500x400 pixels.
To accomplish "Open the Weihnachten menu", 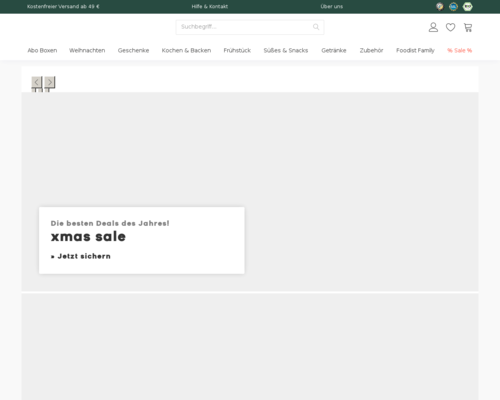I will (x=87, y=50).
